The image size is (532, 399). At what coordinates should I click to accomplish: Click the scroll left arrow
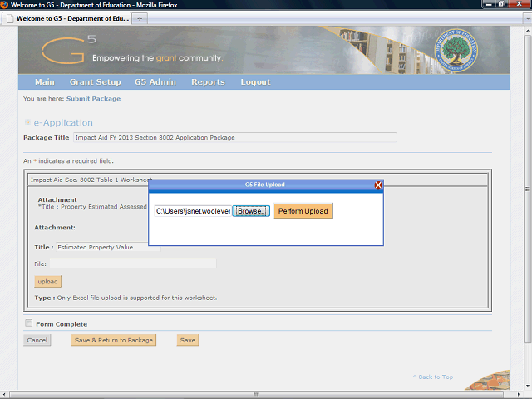pyautogui.click(x=3, y=394)
